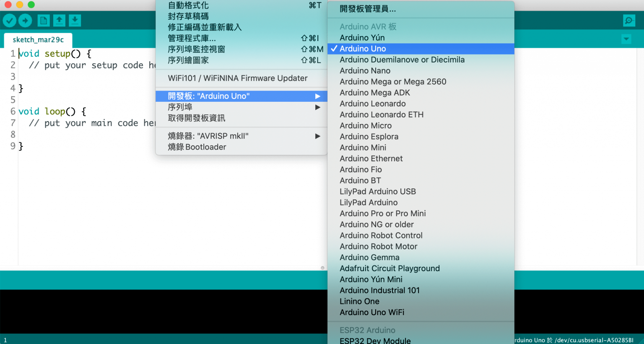The height and width of the screenshot is (344, 644).
Task: Click the Save sketch down-arrow icon
Action: coord(75,20)
